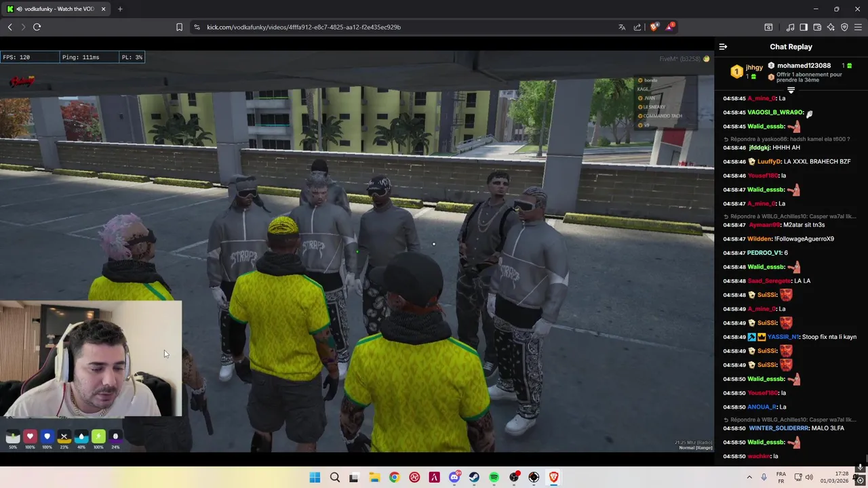Click username LuuffyD in chat
The height and width of the screenshot is (488, 868).
click(x=769, y=161)
